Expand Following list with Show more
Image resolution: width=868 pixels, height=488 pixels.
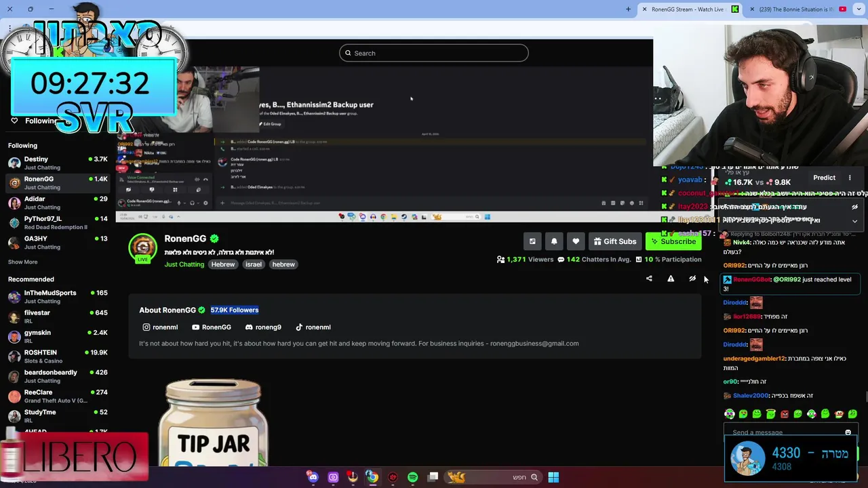22,262
